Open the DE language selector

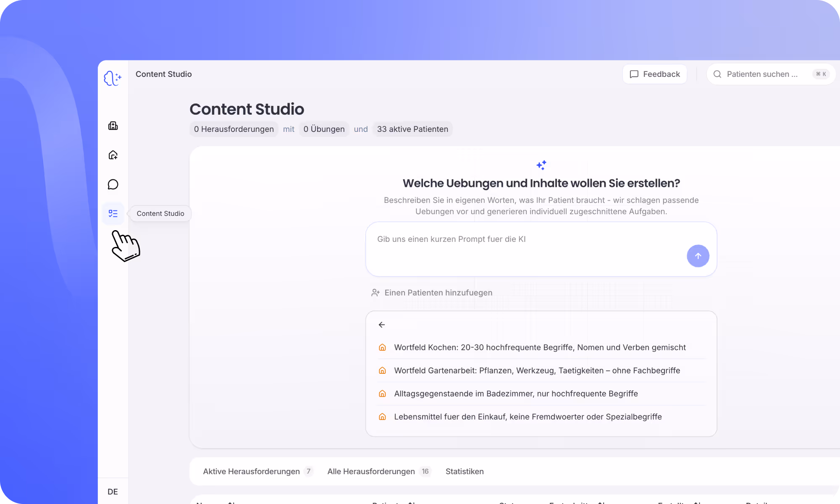(113, 491)
